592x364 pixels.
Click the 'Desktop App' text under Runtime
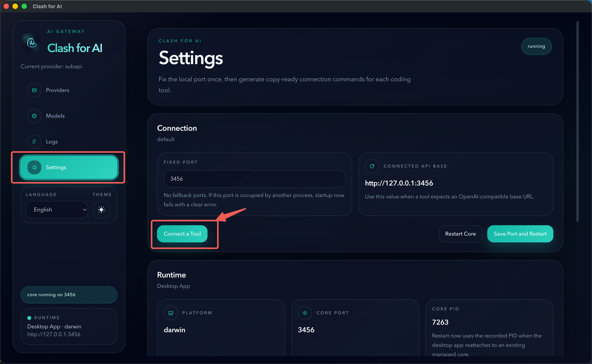pos(173,286)
